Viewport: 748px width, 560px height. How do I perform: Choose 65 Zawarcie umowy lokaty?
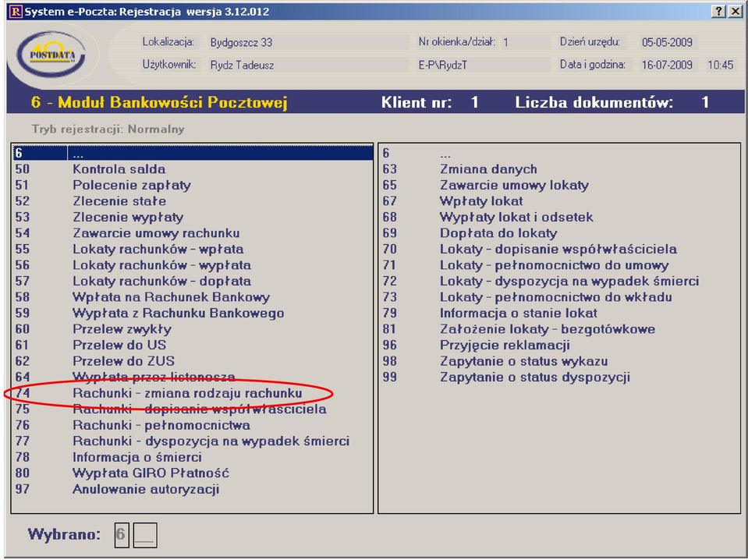click(x=559, y=185)
